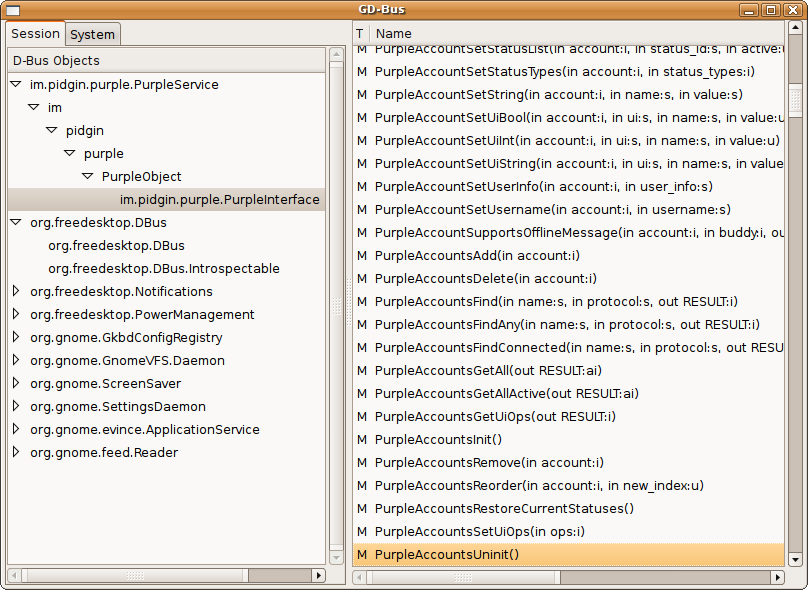Image resolution: width=808 pixels, height=590 pixels.
Task: Expand org.gnome.GnomeVFS.Daemon
Action: (16, 360)
